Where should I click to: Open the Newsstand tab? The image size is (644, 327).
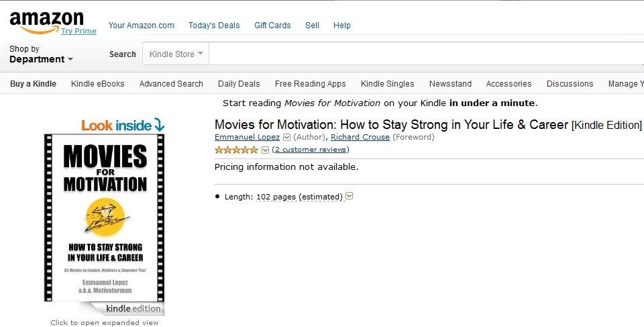click(450, 84)
